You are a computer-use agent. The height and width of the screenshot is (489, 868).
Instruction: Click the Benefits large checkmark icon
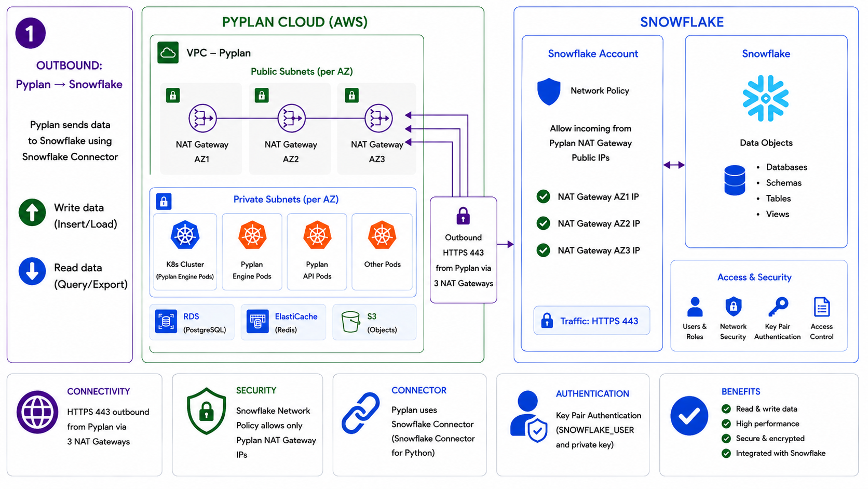click(689, 416)
